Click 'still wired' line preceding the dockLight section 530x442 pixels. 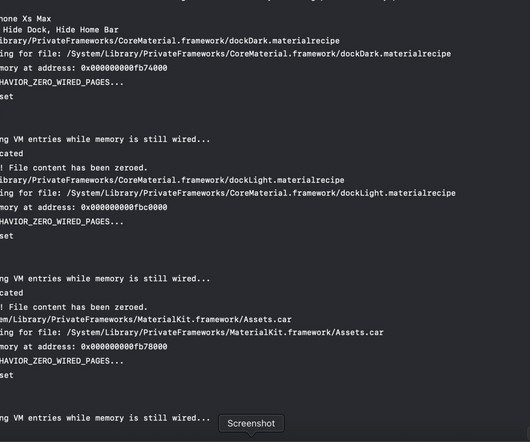tap(105, 139)
